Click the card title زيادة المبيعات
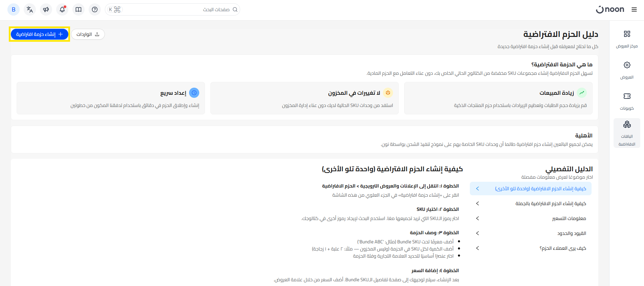Screen dimensions: 644x286 (557, 93)
